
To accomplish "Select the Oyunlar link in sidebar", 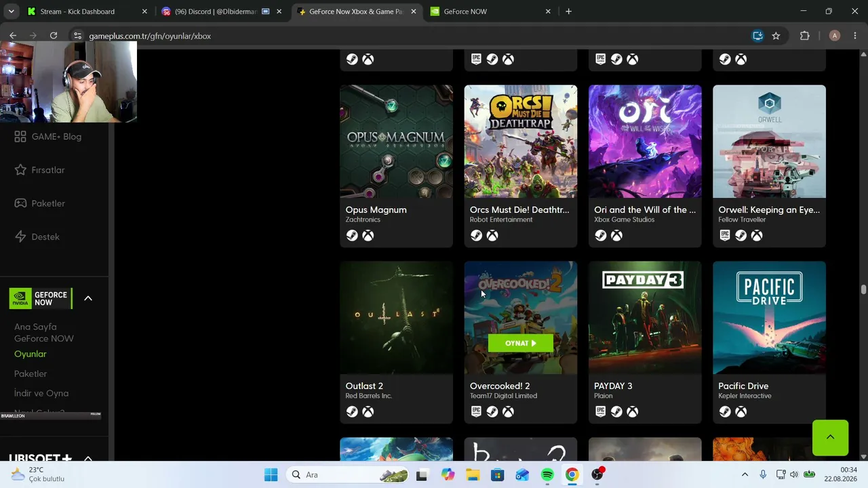I will point(31,354).
